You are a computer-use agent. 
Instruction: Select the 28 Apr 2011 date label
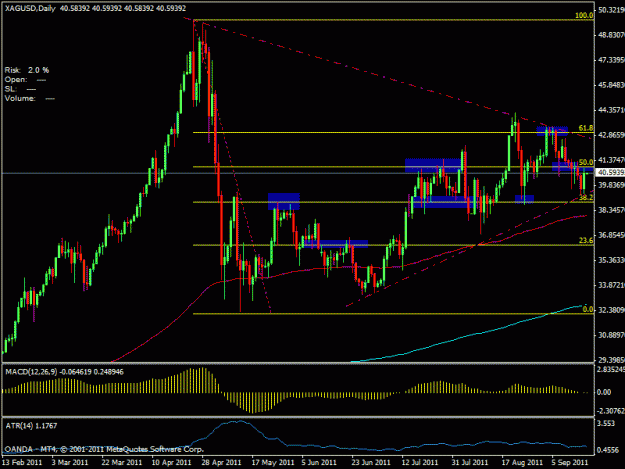[x=221, y=463]
